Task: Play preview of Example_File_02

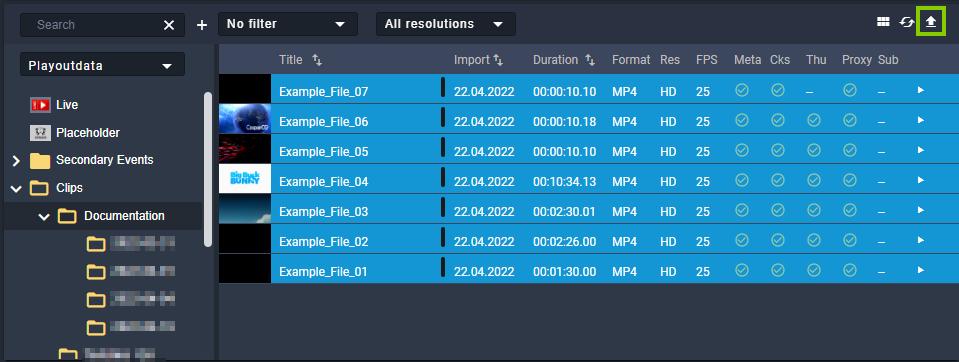Action: 920,240
